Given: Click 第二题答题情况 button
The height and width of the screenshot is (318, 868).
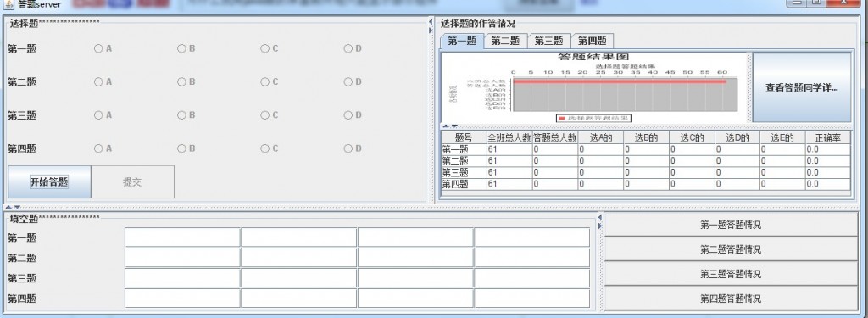Looking at the screenshot, I should click(730, 249).
